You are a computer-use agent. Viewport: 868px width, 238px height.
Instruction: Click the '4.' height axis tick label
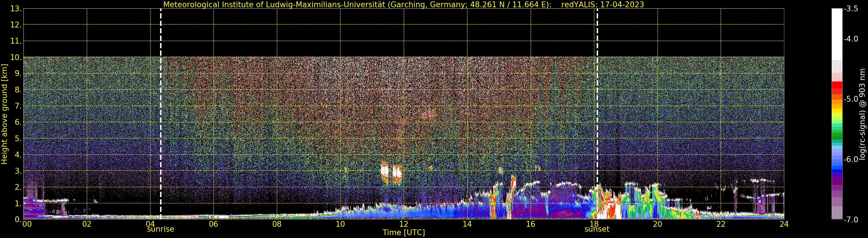point(18,155)
